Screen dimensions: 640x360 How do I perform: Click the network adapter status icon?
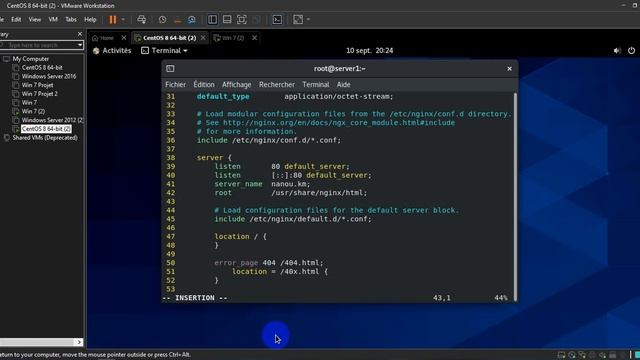[x=582, y=355]
